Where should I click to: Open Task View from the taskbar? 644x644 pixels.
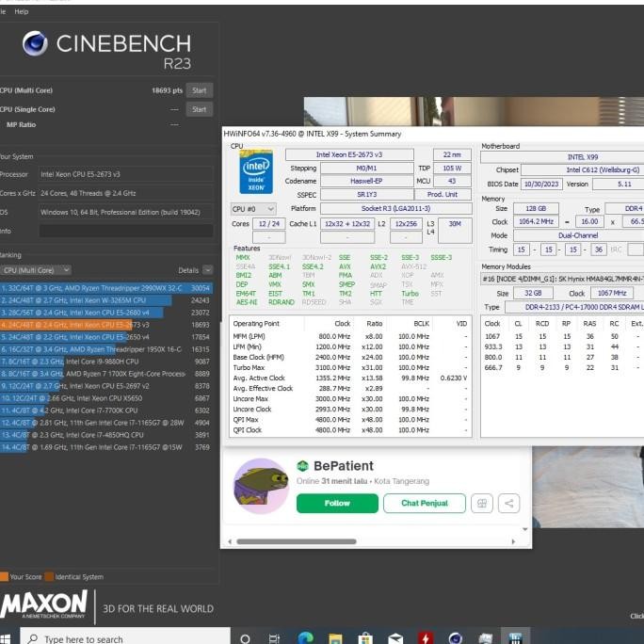[x=274, y=638]
